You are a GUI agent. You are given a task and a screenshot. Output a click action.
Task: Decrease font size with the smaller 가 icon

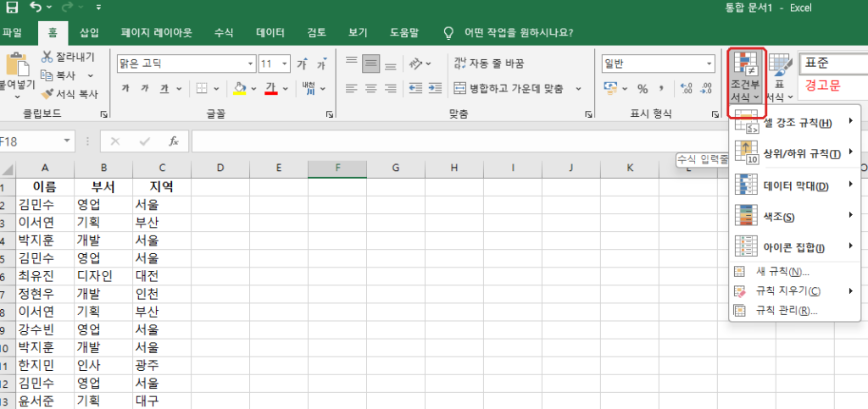[x=322, y=64]
